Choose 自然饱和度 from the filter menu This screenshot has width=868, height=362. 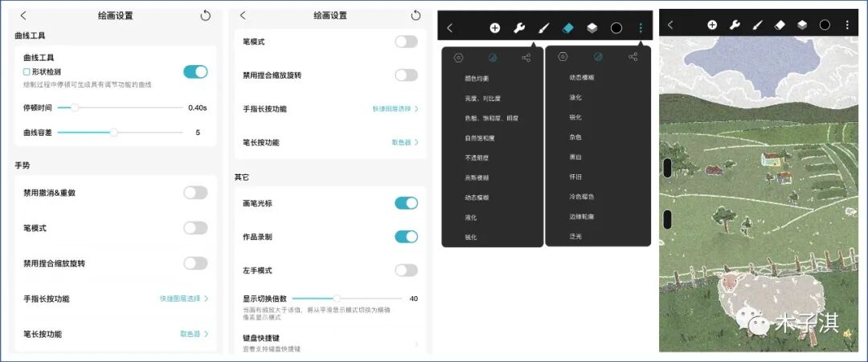[x=479, y=138]
